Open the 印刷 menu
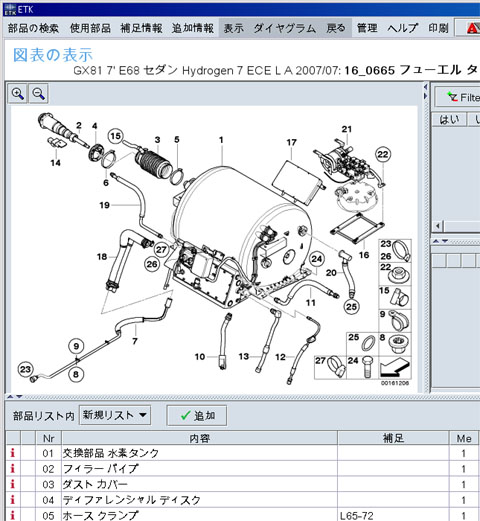Image resolution: width=480 pixels, height=521 pixels. coord(438,28)
